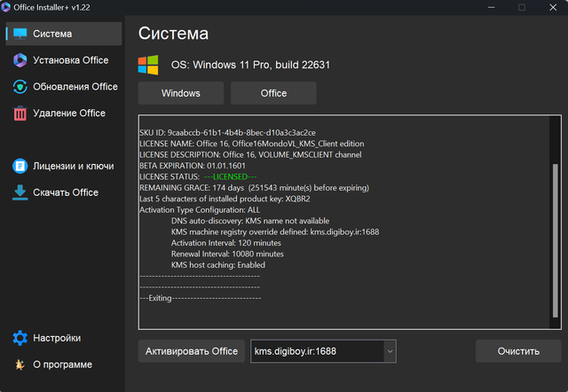Click the Установка Office hexagon icon
This screenshot has height=392, width=568.
(x=20, y=60)
